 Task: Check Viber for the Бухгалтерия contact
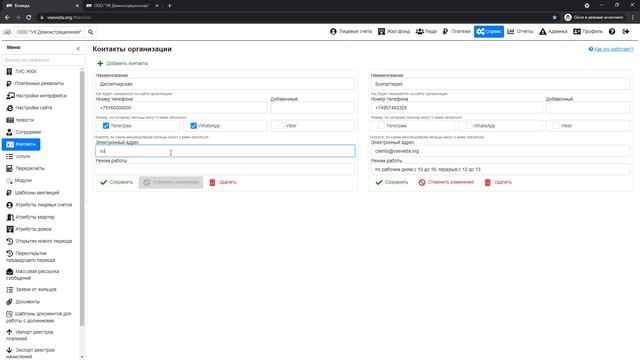556,126
